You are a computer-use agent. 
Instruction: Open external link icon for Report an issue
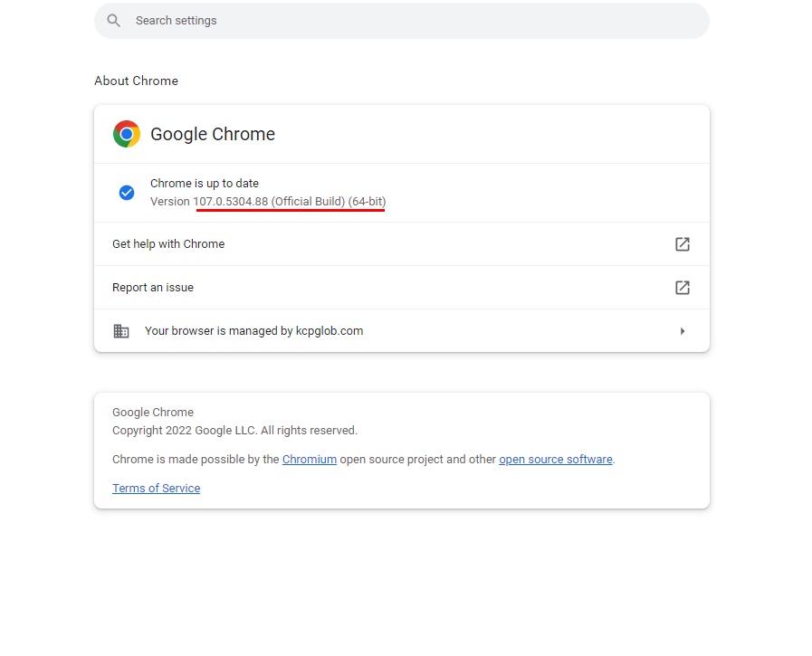(x=683, y=288)
